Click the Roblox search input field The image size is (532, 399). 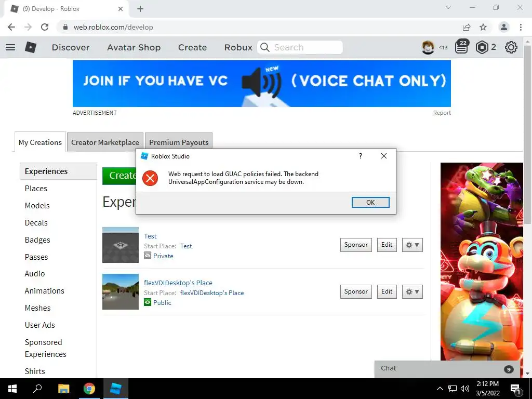click(x=300, y=47)
